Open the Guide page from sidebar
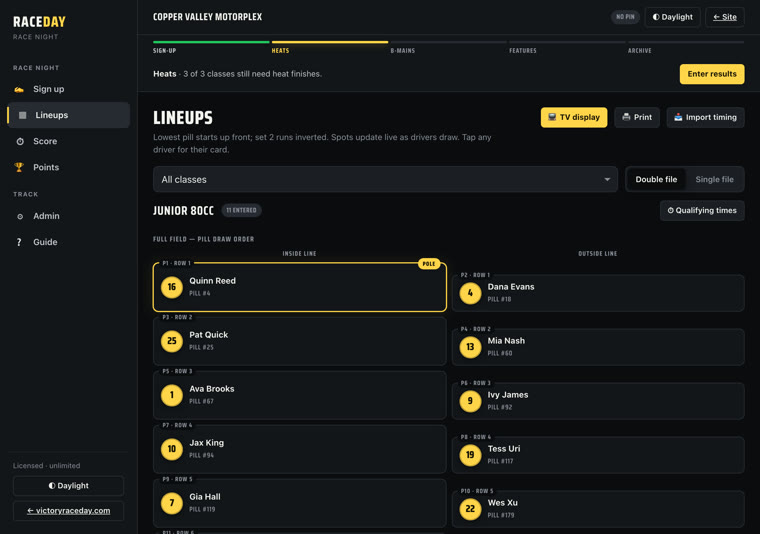The image size is (760, 534). coord(68,242)
